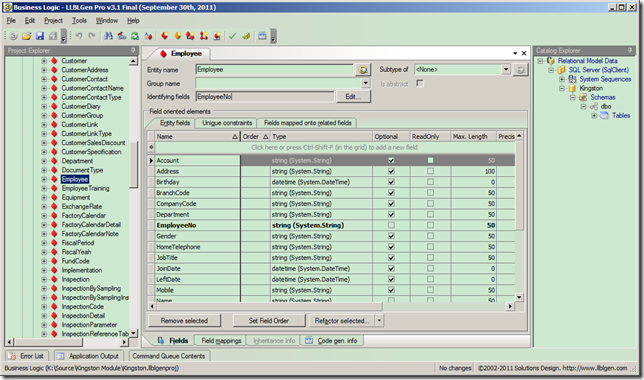The image size is (644, 380).
Task: Switch to Unique constraints tab
Action: click(227, 123)
